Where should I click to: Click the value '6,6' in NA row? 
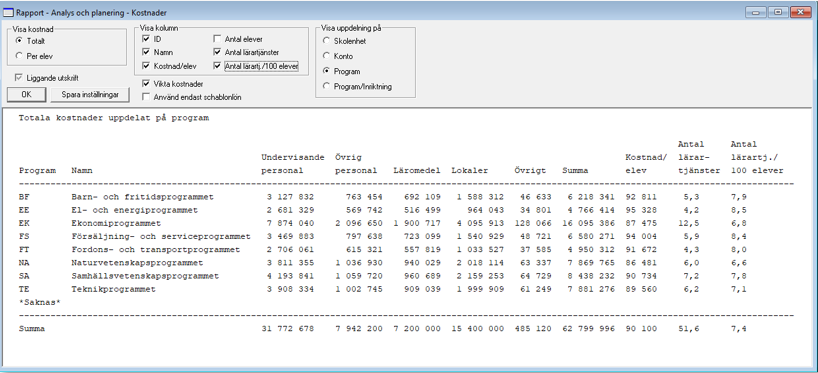(x=738, y=263)
